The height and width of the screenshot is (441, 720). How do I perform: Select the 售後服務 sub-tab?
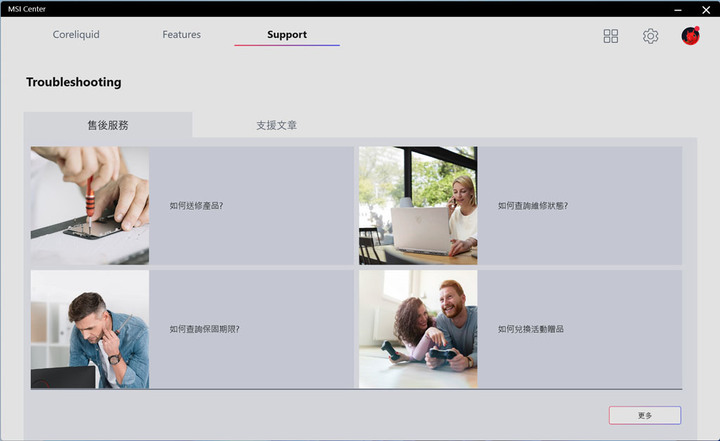(108, 125)
